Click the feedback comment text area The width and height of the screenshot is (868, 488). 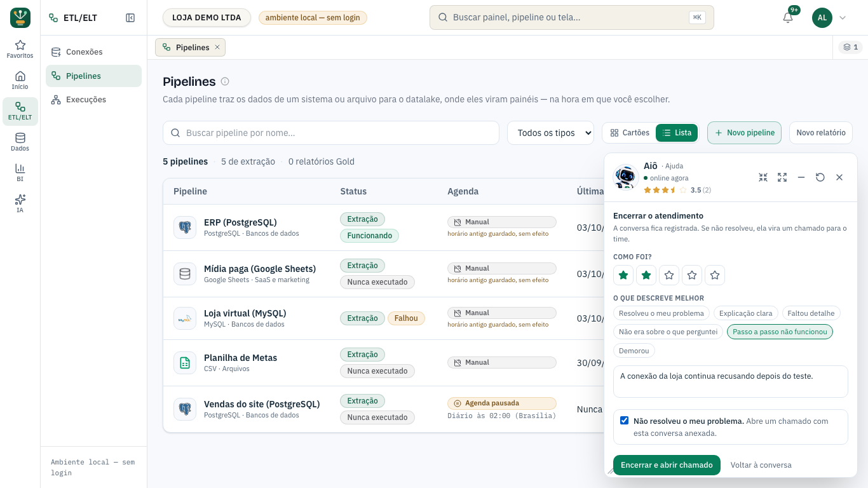731,381
